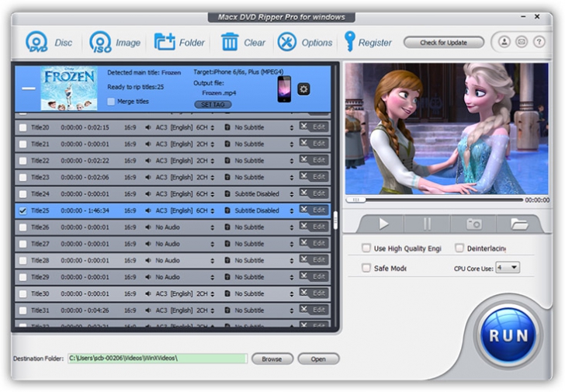Enable Use High Quality Engine checkbox

point(366,248)
